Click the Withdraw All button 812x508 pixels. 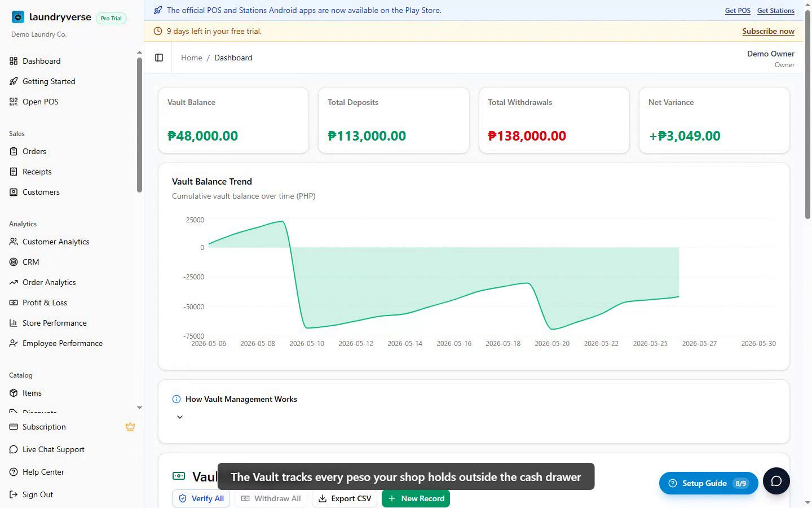(271, 498)
